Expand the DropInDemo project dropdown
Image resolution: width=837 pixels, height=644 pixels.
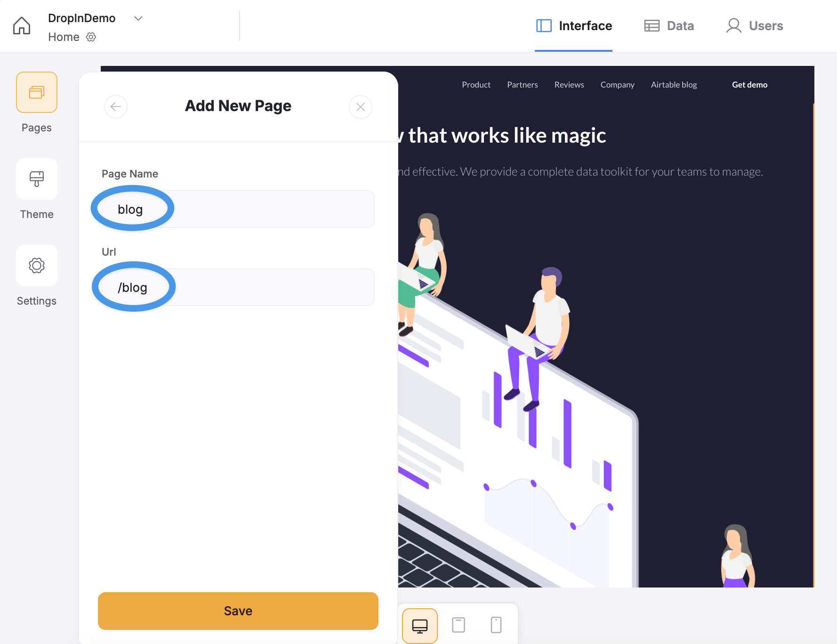138,18
